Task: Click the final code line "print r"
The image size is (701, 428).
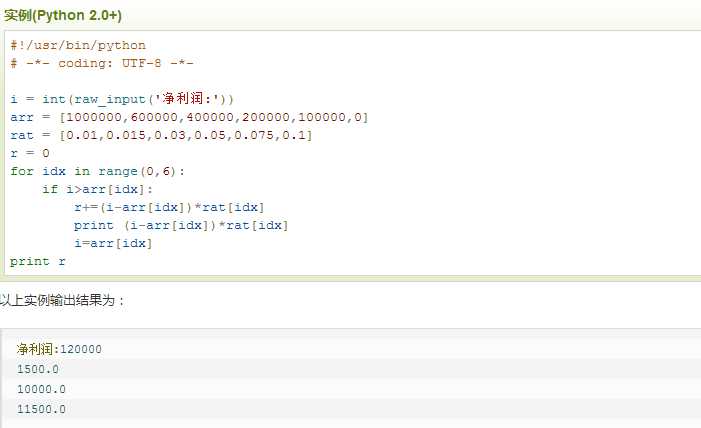Action: pos(38,261)
